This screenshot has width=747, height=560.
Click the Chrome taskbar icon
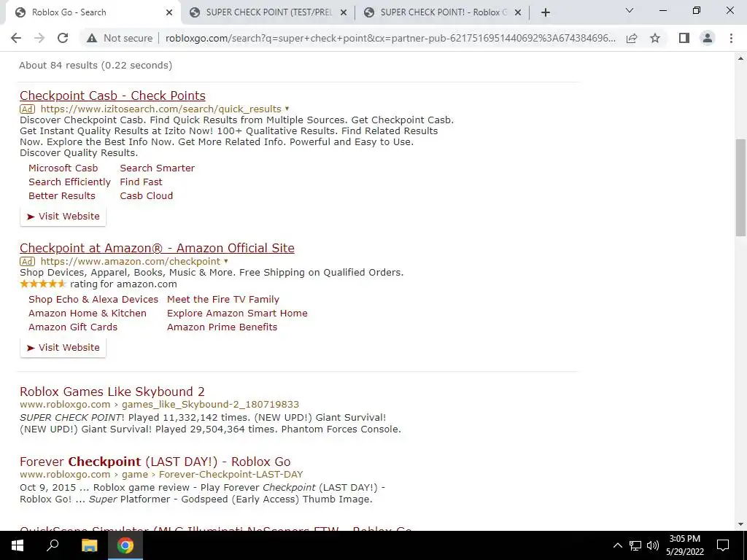pyautogui.click(x=125, y=545)
